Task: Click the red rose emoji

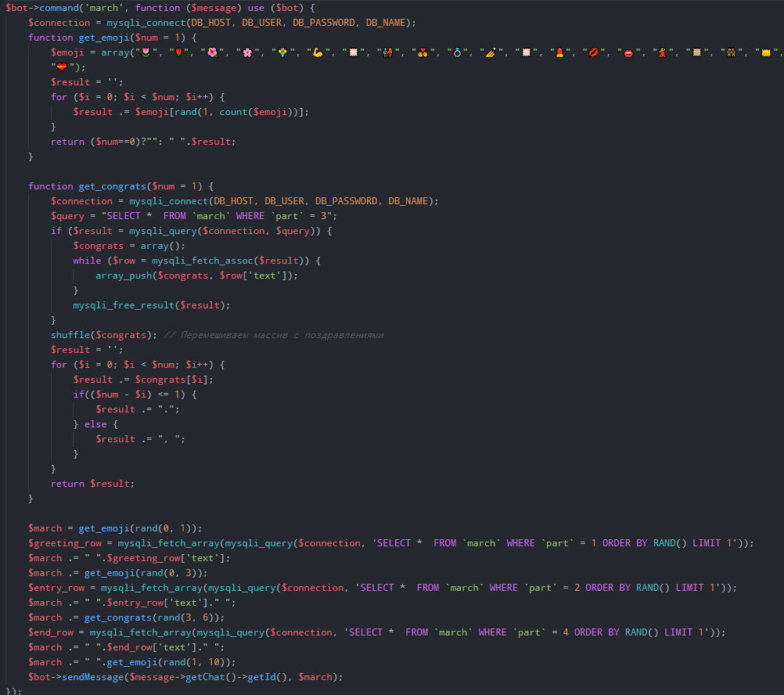Action: [x=180, y=52]
